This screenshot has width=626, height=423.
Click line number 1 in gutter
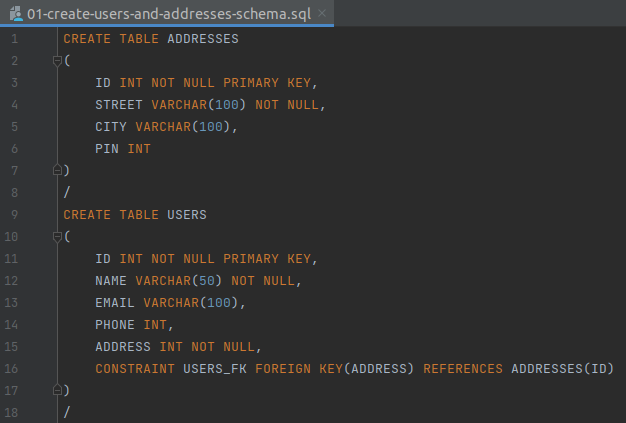coord(14,39)
